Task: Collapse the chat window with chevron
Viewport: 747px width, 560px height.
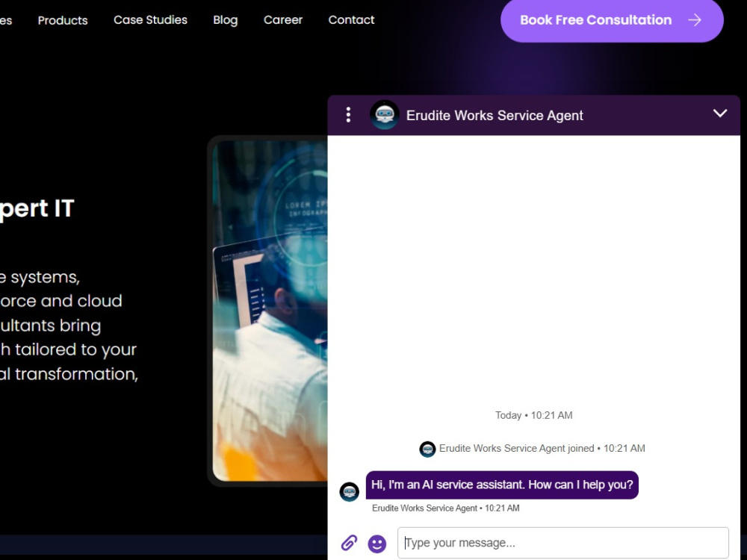Action: [720, 113]
